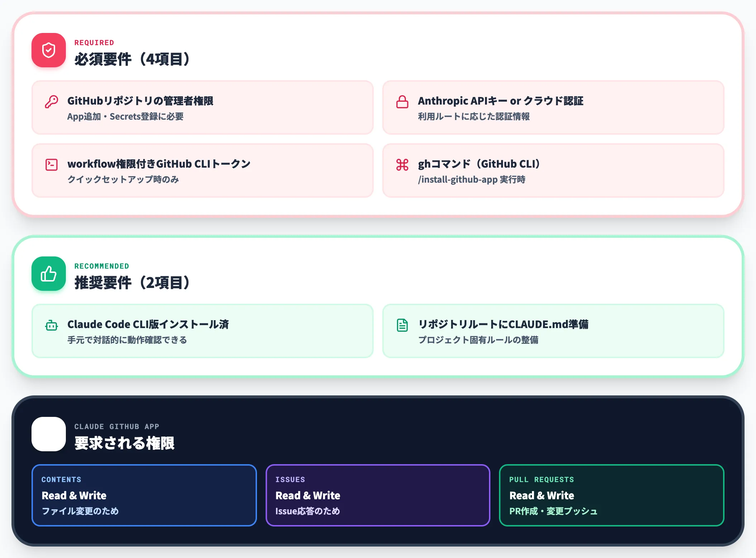Viewport: 756px width, 558px height.
Task: Click the command icon beside gh command
Action: (402, 165)
